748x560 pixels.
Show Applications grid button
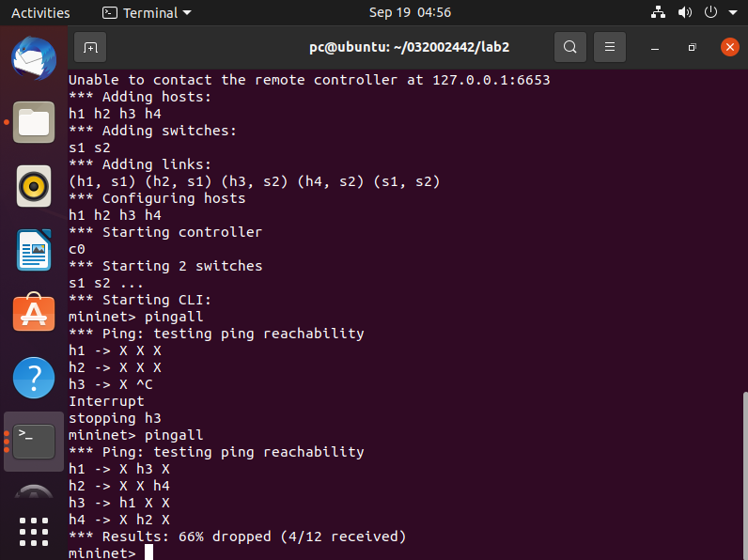coord(34,531)
